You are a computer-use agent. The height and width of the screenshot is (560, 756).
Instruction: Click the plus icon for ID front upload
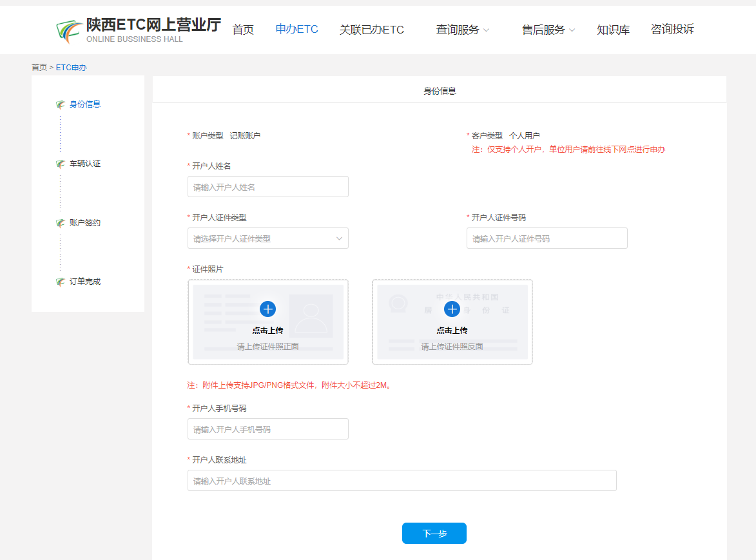pyautogui.click(x=267, y=309)
